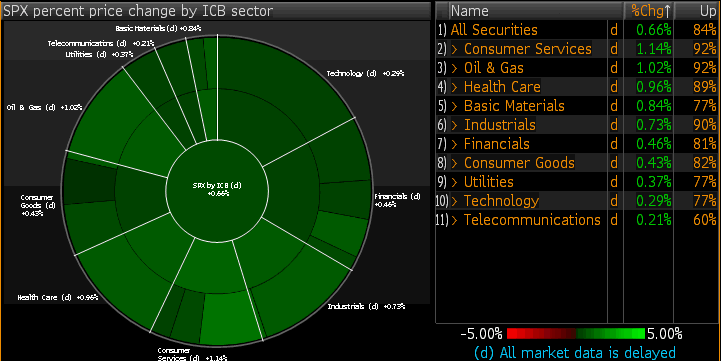The image size is (721, 361).
Task: Expand the Telecommunications row chevron
Action: [x=454, y=220]
